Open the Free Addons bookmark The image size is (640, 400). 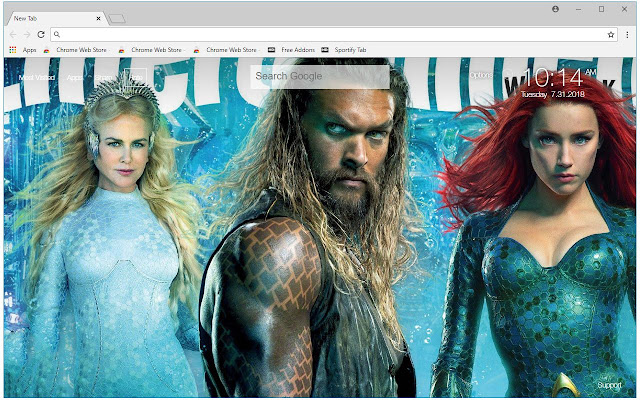click(291, 50)
